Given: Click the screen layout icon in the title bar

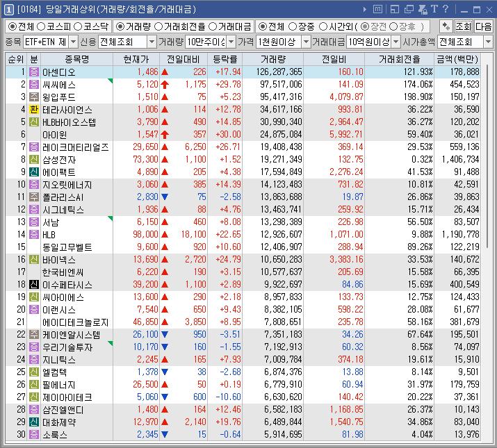Looking at the screenshot, I should coord(395,10).
